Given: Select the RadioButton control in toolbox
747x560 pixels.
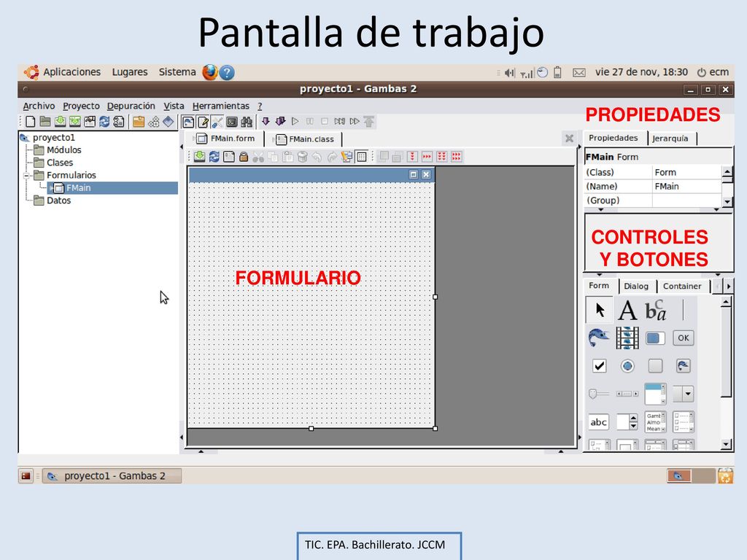Looking at the screenshot, I should (x=627, y=366).
